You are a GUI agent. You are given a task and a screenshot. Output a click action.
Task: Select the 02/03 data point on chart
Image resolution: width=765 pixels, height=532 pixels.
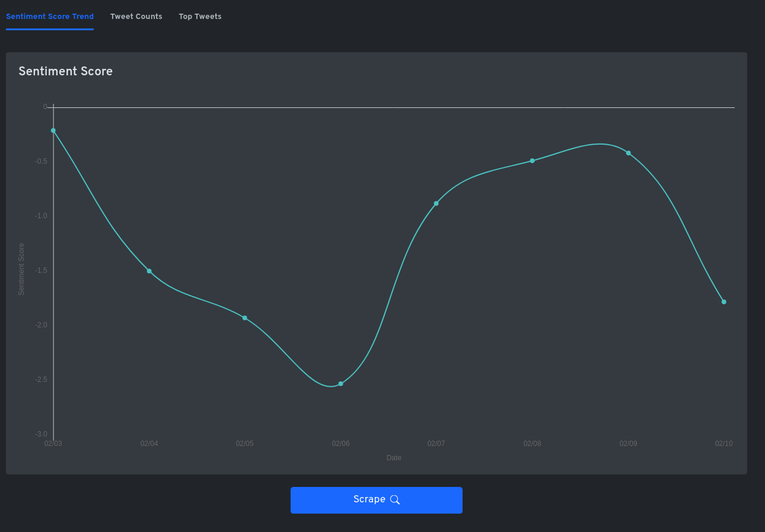(53, 130)
